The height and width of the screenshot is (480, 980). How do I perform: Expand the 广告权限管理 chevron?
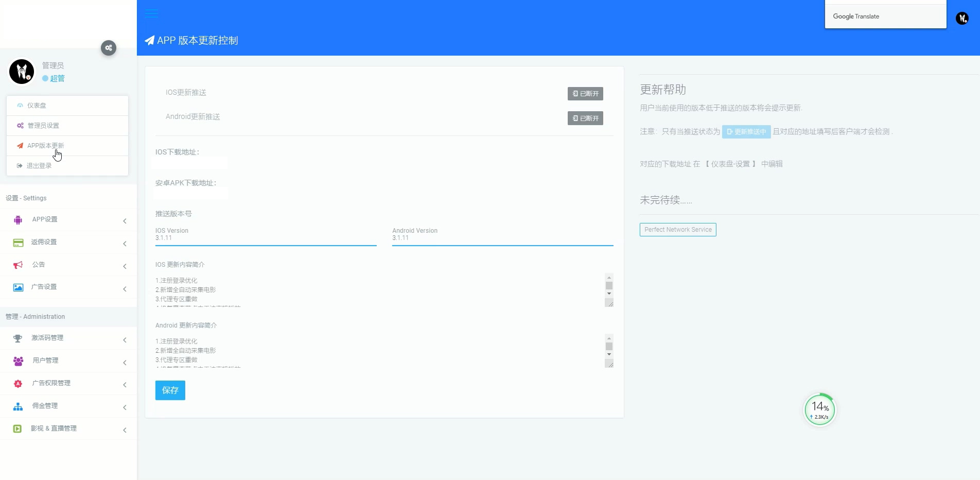(125, 385)
